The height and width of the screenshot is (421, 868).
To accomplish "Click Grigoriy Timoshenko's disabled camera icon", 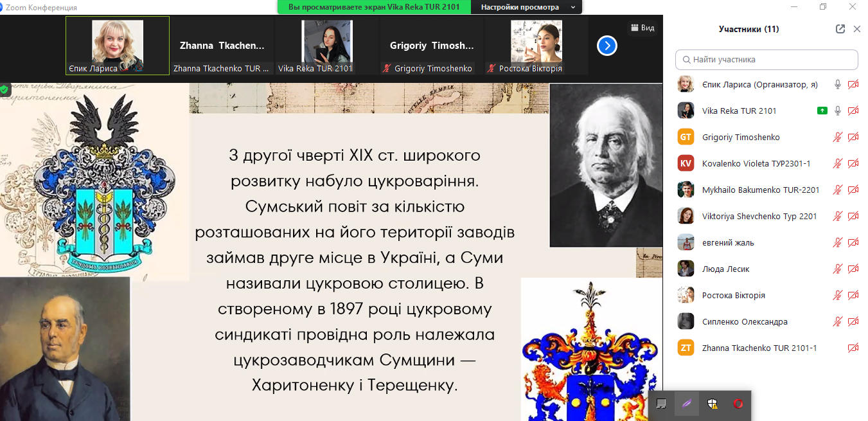I will tap(853, 137).
